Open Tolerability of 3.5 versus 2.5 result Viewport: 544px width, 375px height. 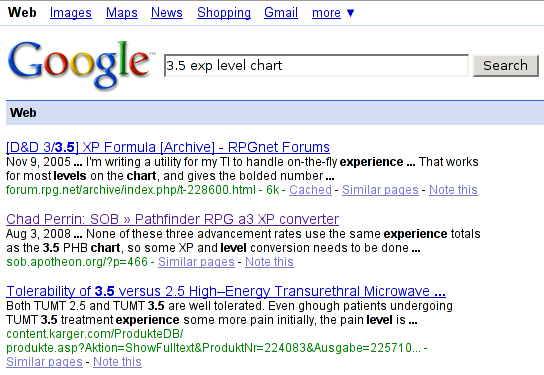click(226, 291)
